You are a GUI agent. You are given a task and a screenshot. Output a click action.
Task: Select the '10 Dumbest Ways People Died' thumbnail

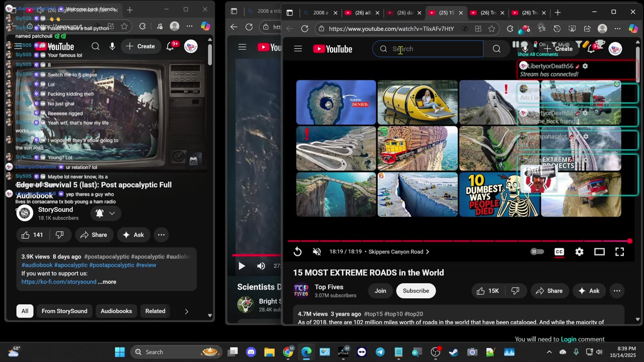[499, 195]
